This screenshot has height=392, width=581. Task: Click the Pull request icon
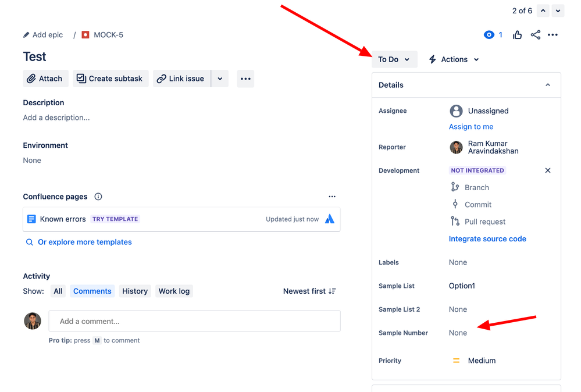[x=455, y=221]
